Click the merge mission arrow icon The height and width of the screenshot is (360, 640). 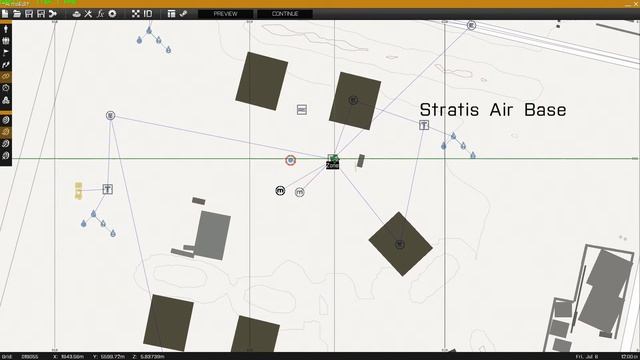(x=53, y=14)
